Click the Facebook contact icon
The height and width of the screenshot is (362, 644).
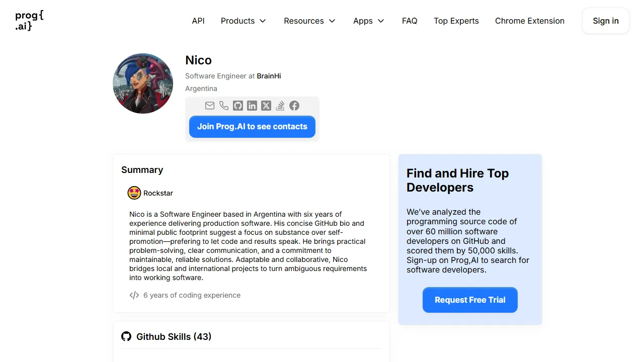[x=294, y=106]
